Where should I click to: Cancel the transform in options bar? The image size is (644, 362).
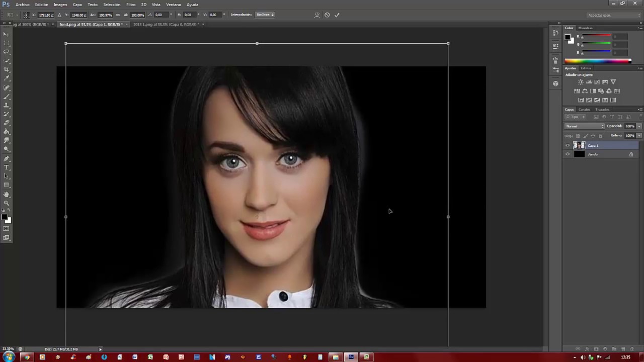327,15
